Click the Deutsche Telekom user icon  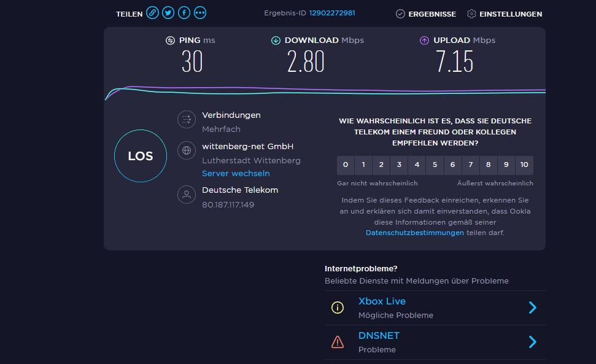(187, 195)
